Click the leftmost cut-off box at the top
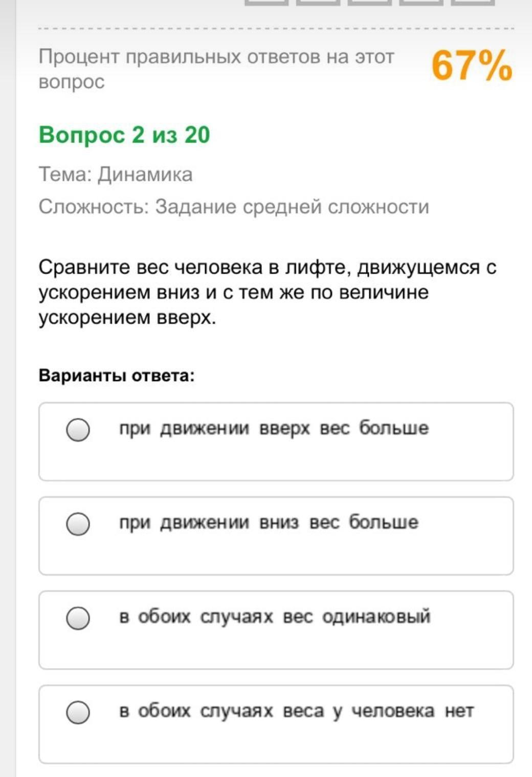The width and height of the screenshot is (532, 777). coord(266,3)
